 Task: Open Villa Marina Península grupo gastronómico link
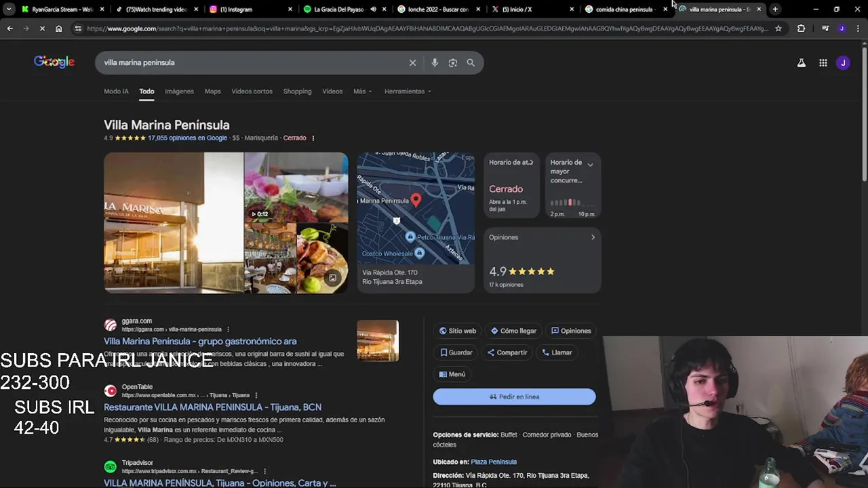200,342
